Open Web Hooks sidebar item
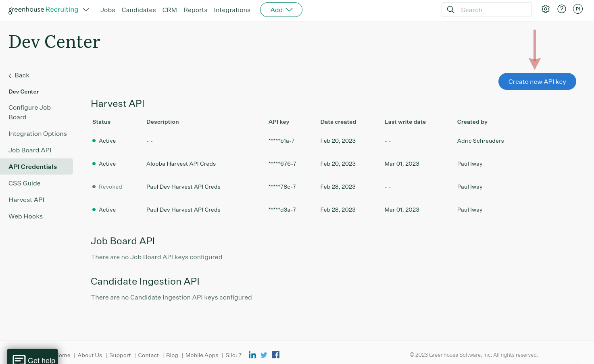594x364 pixels. point(25,216)
